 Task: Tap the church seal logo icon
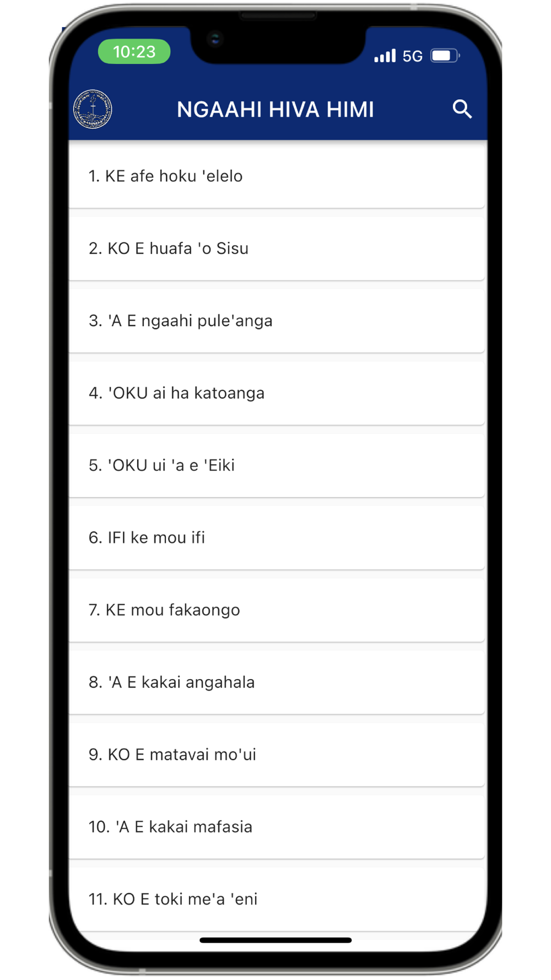pyautogui.click(x=93, y=109)
